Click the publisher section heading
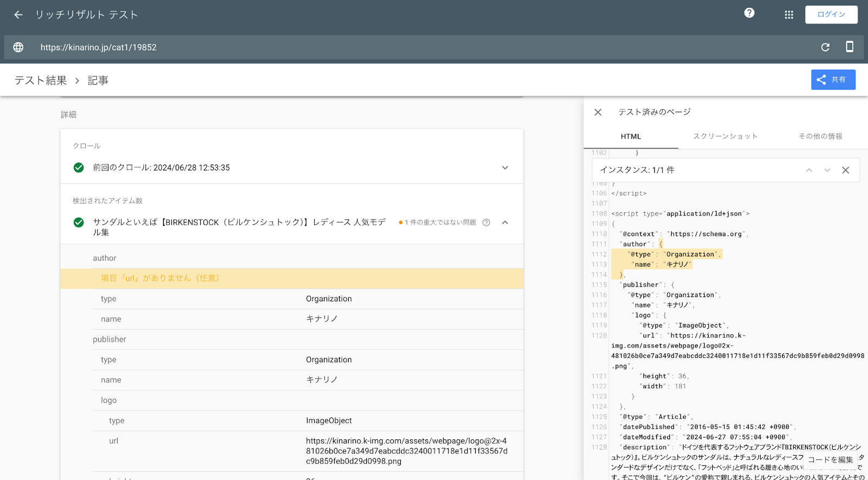Screen dimensions: 868x480 [x=110, y=339]
